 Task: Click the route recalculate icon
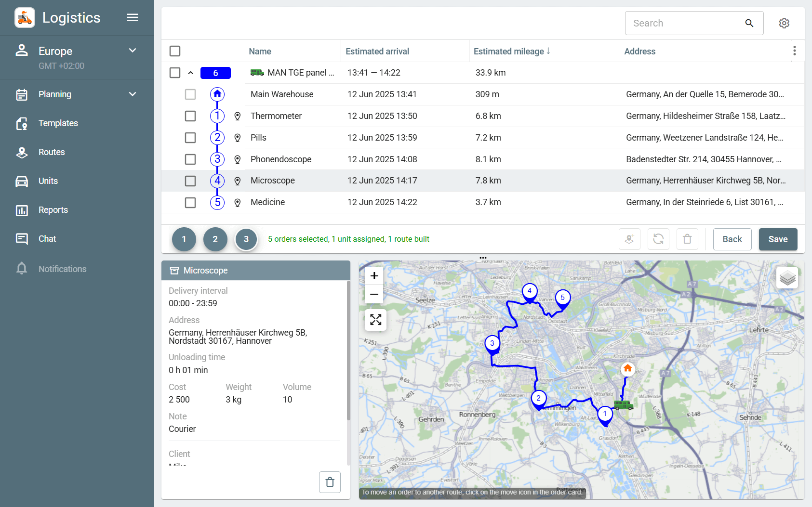point(658,239)
